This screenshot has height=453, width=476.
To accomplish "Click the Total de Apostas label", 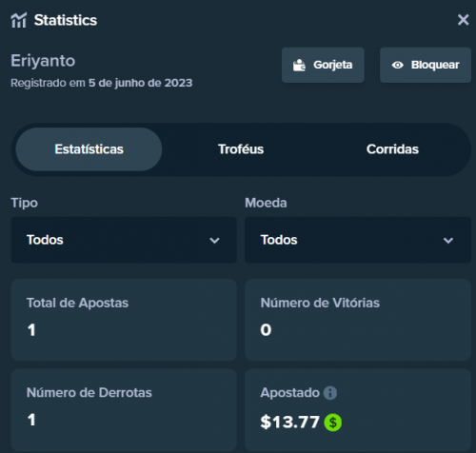I will pos(77,303).
